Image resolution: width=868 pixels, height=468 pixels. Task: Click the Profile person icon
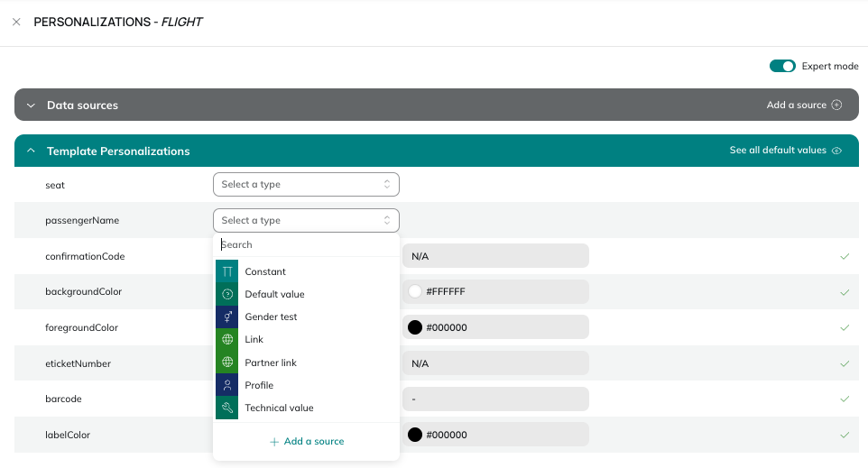click(227, 385)
